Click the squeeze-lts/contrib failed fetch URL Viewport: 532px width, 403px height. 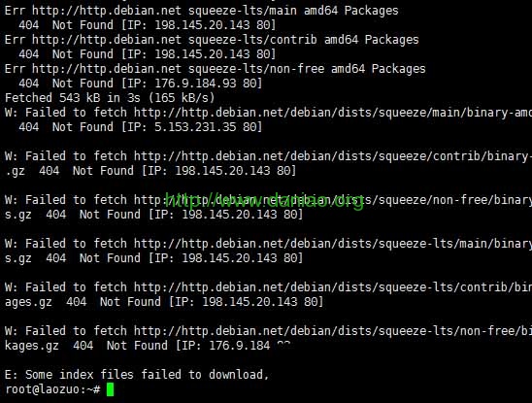click(x=333, y=287)
